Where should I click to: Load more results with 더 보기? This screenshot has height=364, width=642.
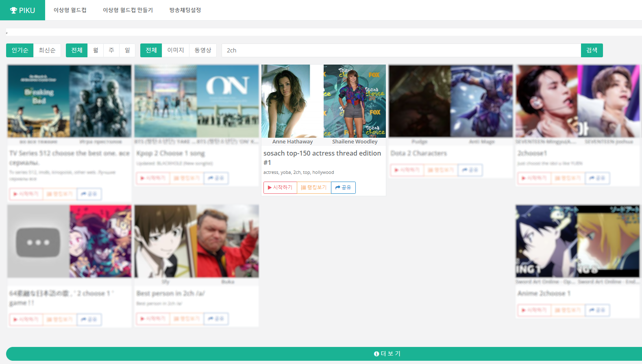tap(324, 354)
